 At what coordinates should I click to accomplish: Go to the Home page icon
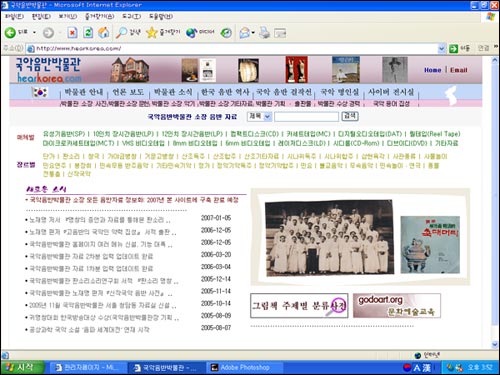104,32
